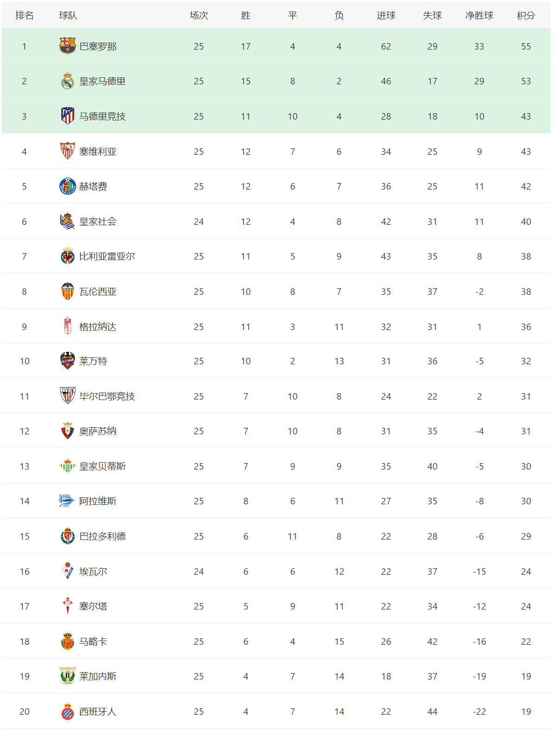Click the Espanyol crest in last row
The height and width of the screenshot is (750, 560).
68,711
